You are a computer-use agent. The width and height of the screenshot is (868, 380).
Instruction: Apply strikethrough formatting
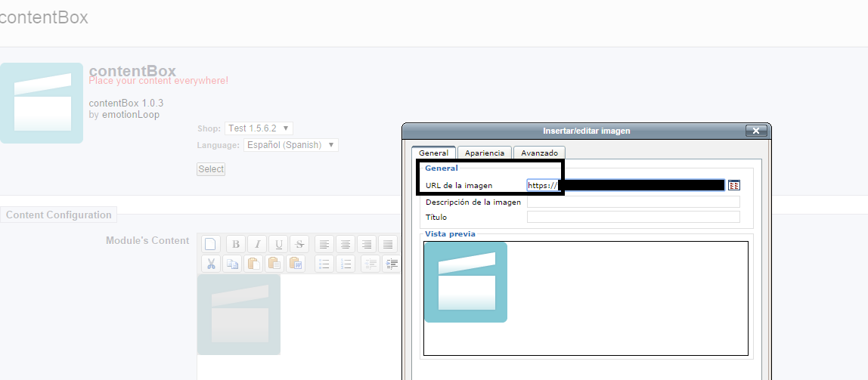coord(300,244)
